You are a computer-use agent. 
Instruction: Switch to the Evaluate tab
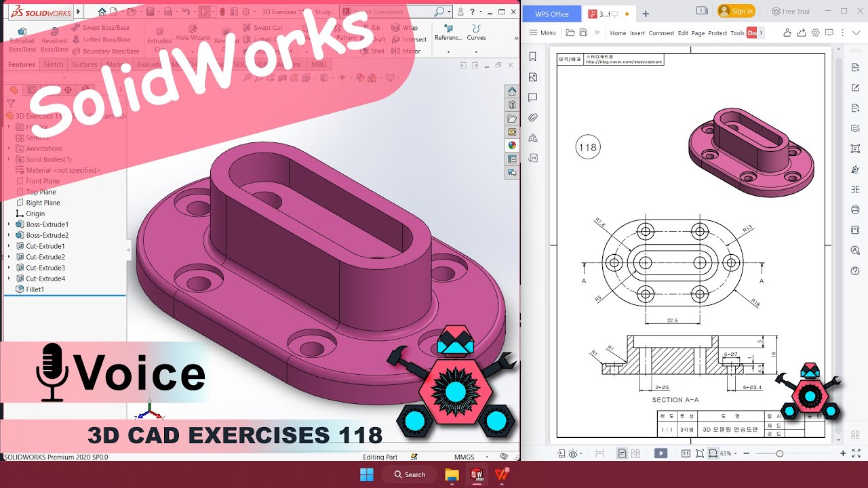pos(149,64)
